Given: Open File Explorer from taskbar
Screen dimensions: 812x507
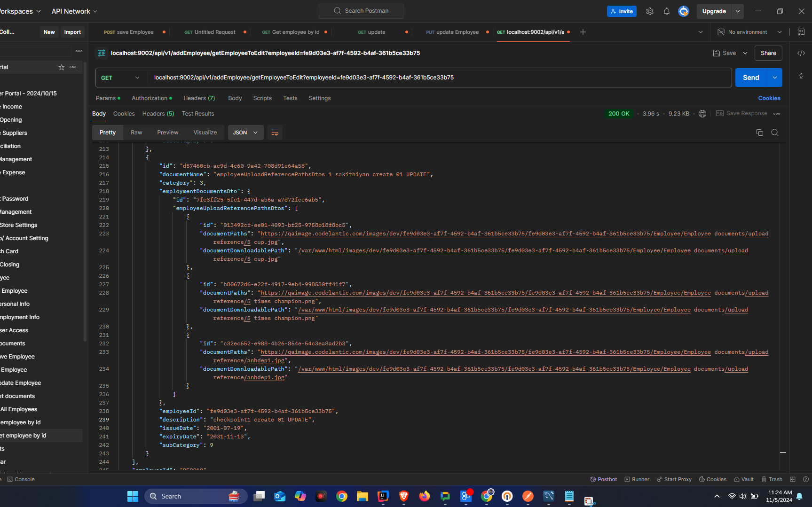Looking at the screenshot, I should (x=363, y=496).
